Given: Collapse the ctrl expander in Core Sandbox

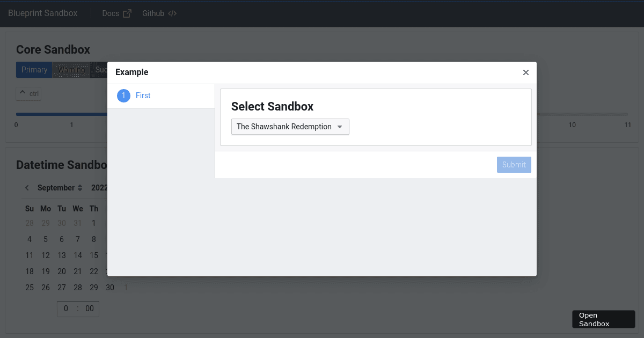Looking at the screenshot, I should [x=28, y=93].
